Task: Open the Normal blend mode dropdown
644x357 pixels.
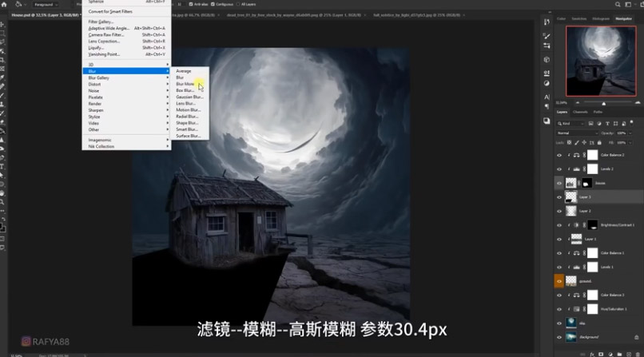Action: click(575, 133)
